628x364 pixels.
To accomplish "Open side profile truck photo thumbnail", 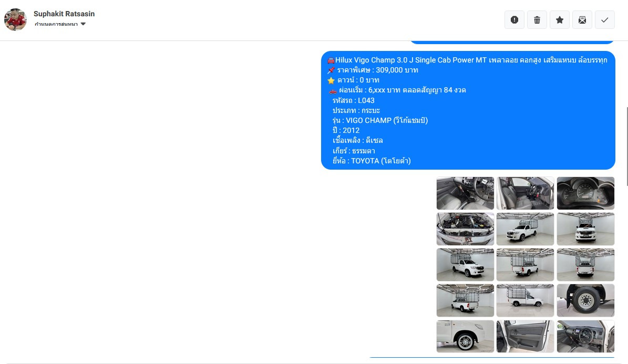I will click(x=525, y=300).
